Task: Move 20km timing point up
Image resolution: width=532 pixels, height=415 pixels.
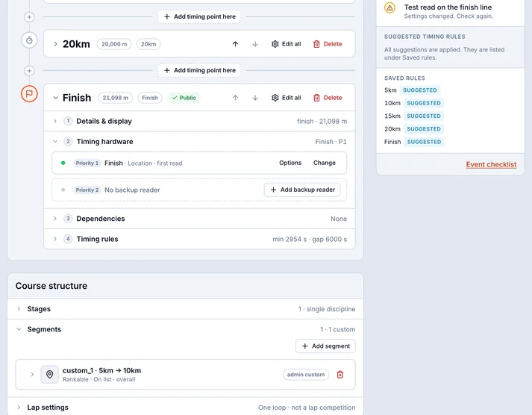Action: [x=235, y=44]
